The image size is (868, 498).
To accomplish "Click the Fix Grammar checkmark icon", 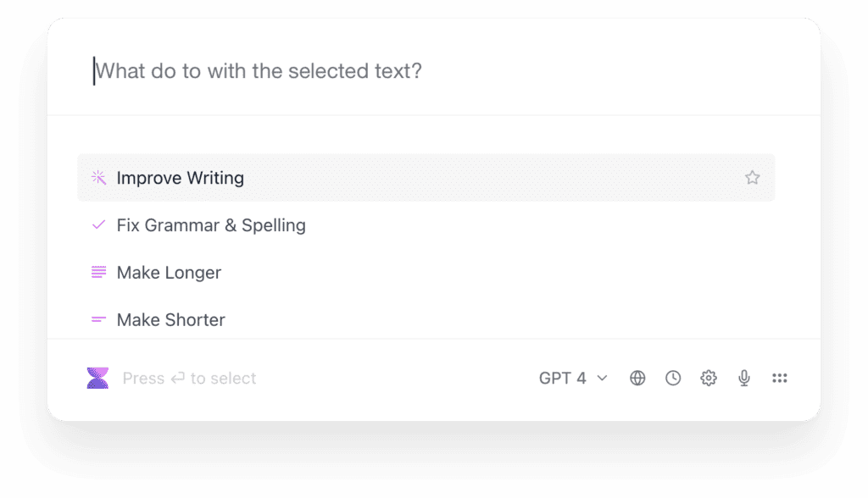I will tap(98, 224).
